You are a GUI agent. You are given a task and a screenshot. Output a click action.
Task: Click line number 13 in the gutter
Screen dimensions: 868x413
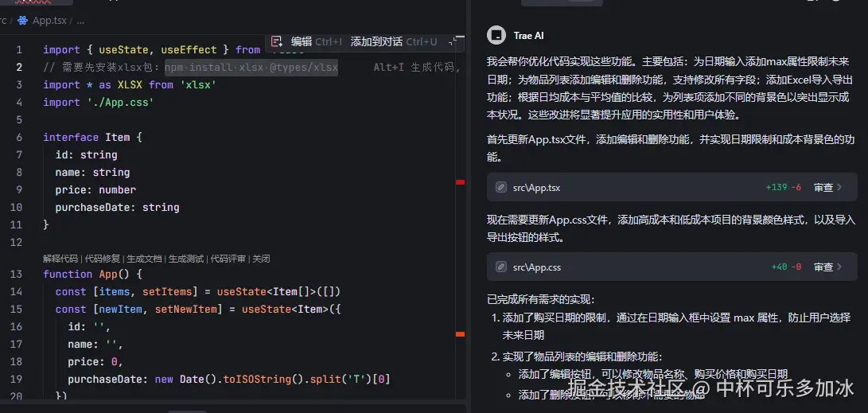point(17,274)
